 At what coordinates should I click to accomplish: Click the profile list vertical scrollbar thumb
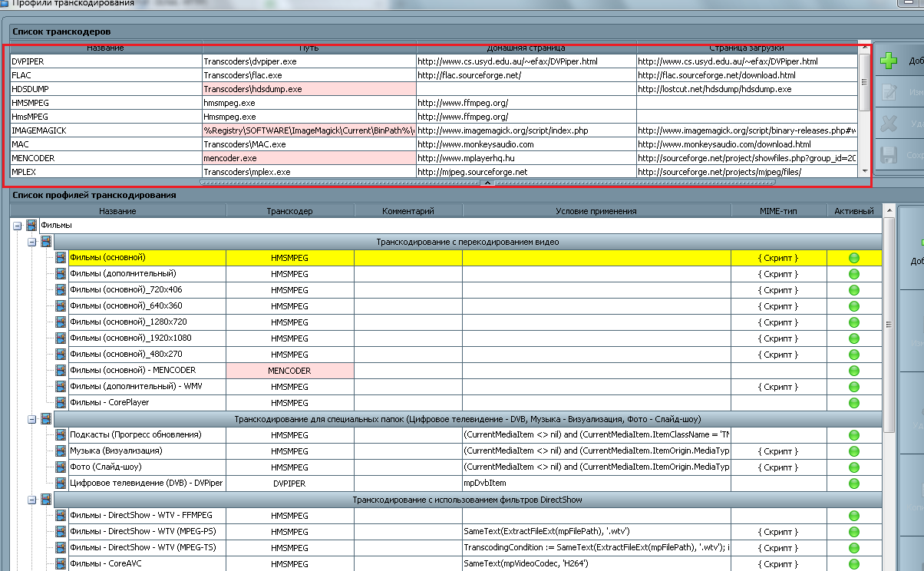889,326
